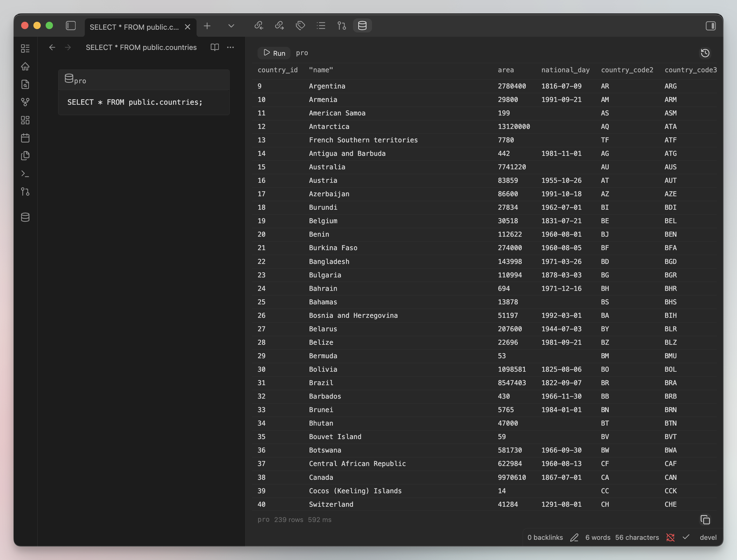Open the devel branch status item
The height and width of the screenshot is (560, 737).
tap(708, 537)
